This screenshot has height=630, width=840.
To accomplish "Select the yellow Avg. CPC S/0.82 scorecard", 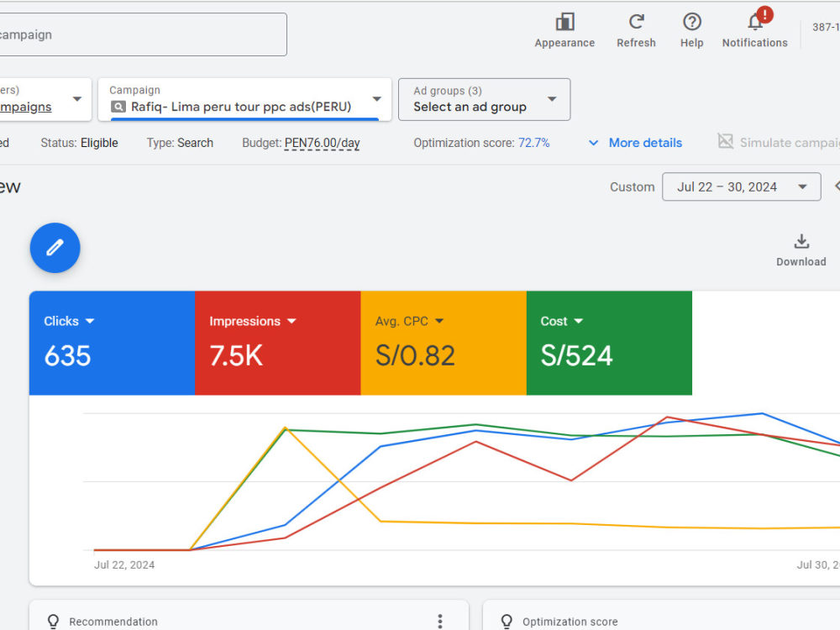I will (x=444, y=343).
